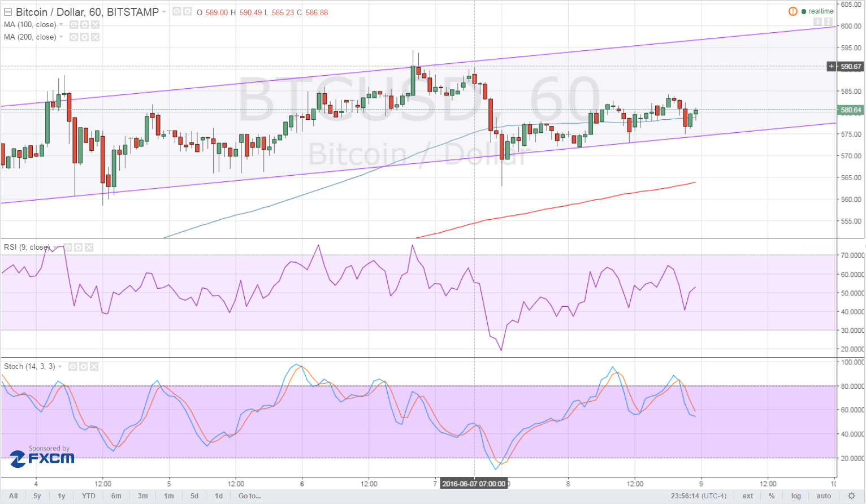
Task: Click the 600.00 price axis label
Action: (851, 26)
